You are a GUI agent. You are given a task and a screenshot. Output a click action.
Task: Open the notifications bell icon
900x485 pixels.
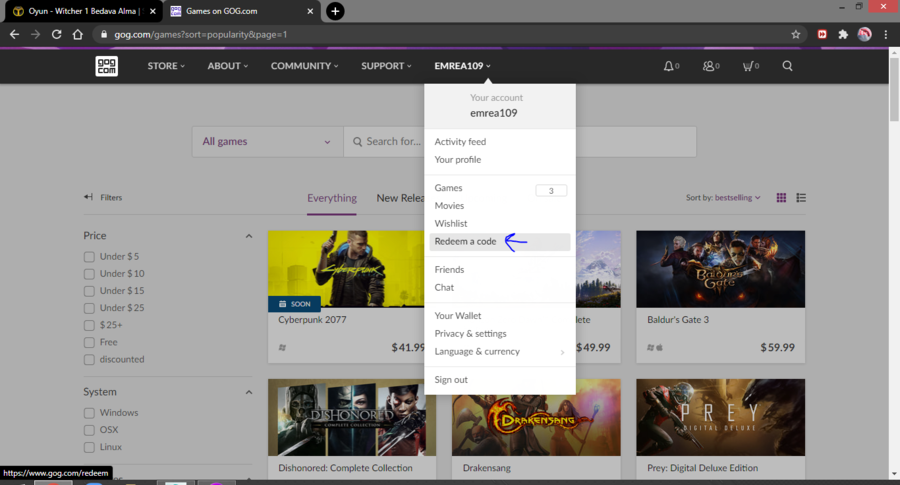[x=668, y=66]
